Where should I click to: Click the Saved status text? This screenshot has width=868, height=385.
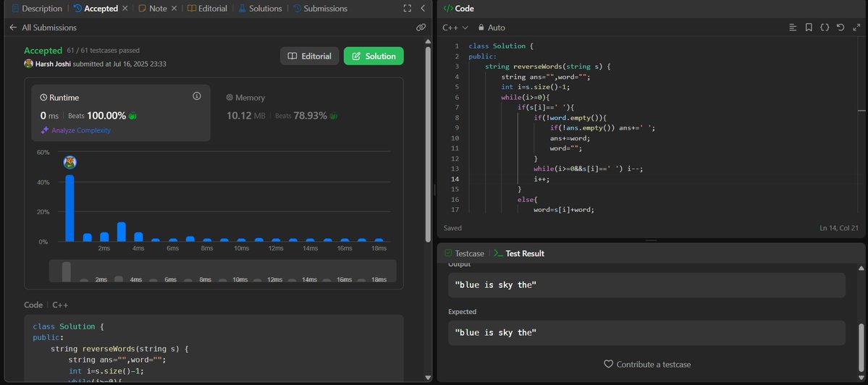[452, 228]
